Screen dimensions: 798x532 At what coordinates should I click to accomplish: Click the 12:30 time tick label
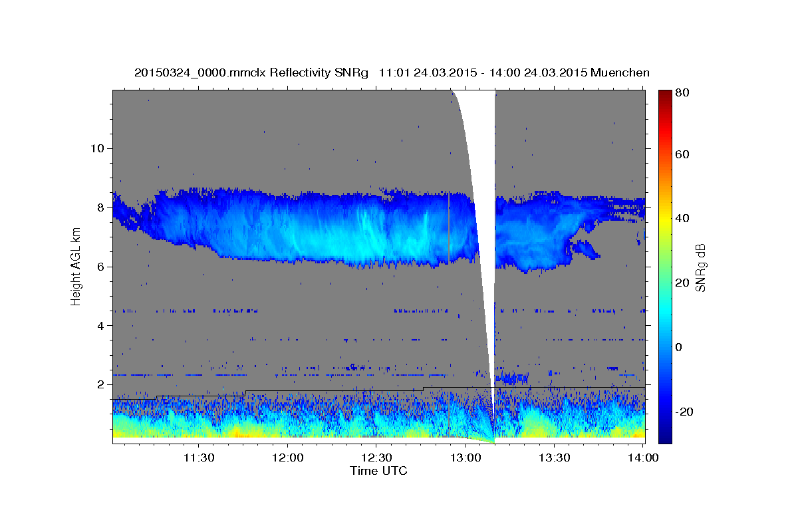[376, 458]
